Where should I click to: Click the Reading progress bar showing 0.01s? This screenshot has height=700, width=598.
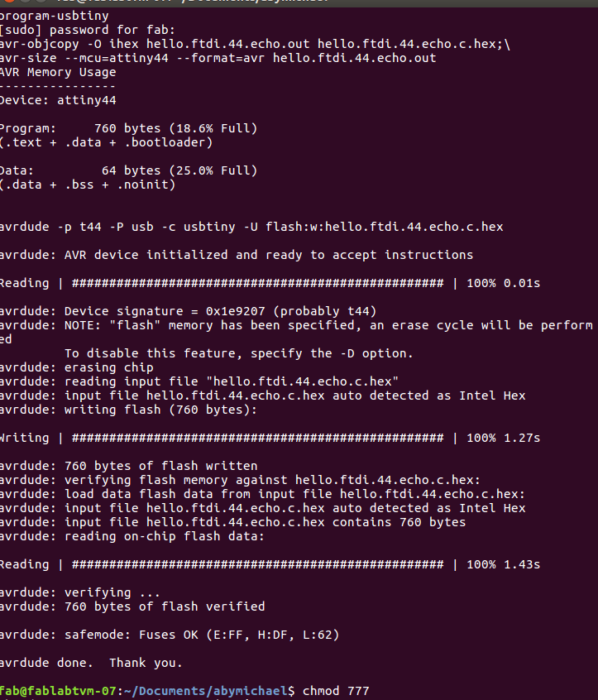tap(270, 283)
